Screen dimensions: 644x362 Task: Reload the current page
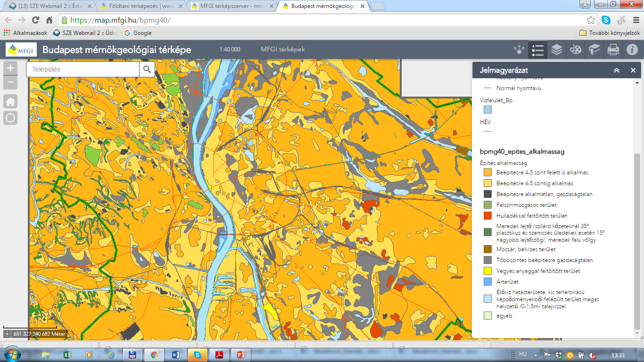tap(35, 20)
